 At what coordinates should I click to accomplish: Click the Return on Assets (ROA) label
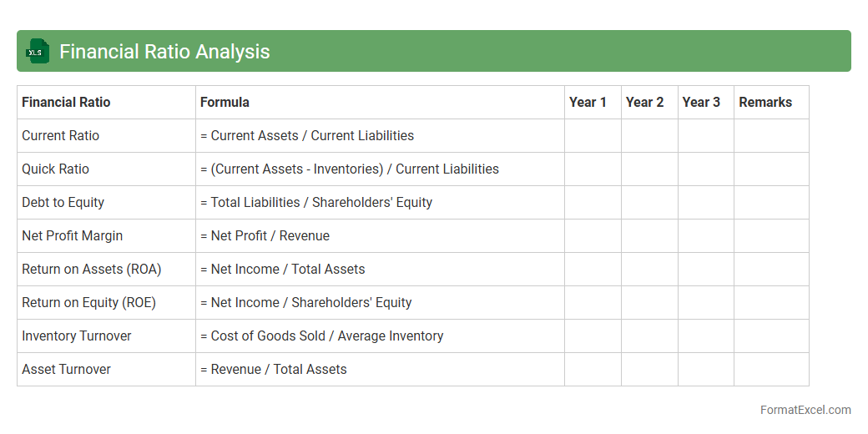[x=92, y=270]
